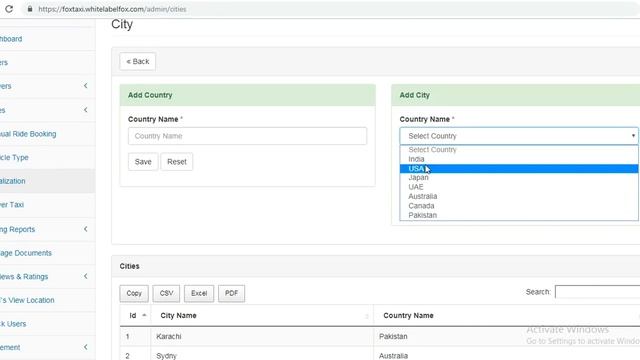
Task: Focus the Country Name text field
Action: [x=247, y=136]
